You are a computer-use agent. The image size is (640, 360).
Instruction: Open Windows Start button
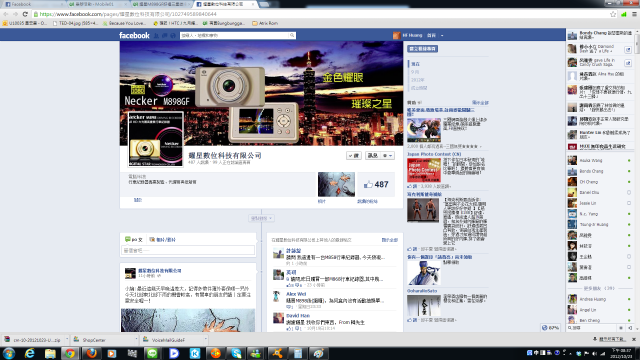click(9, 353)
